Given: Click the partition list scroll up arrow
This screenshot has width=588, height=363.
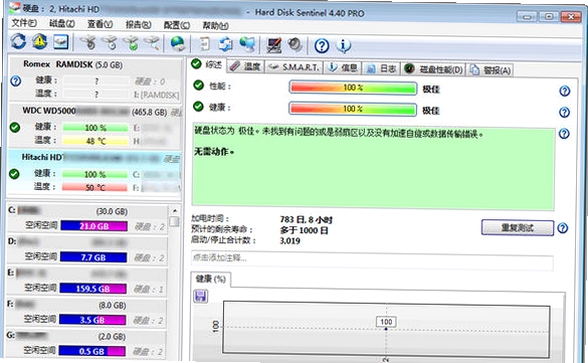Looking at the screenshot, I should click(174, 211).
